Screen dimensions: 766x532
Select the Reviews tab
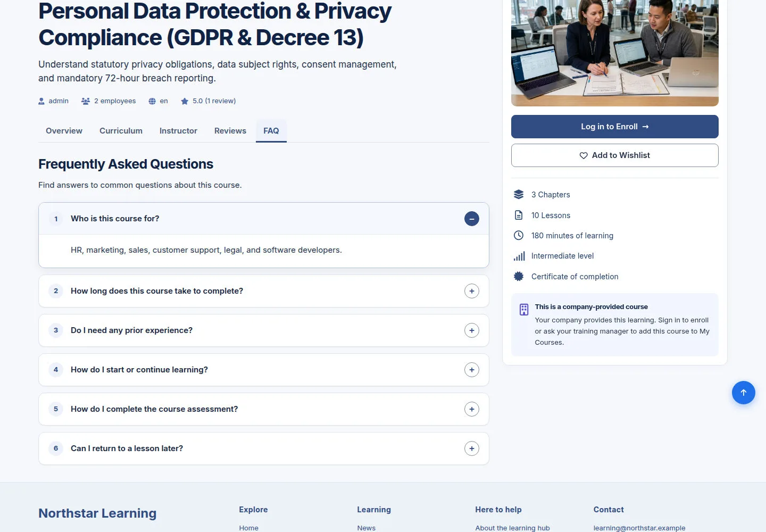(230, 131)
